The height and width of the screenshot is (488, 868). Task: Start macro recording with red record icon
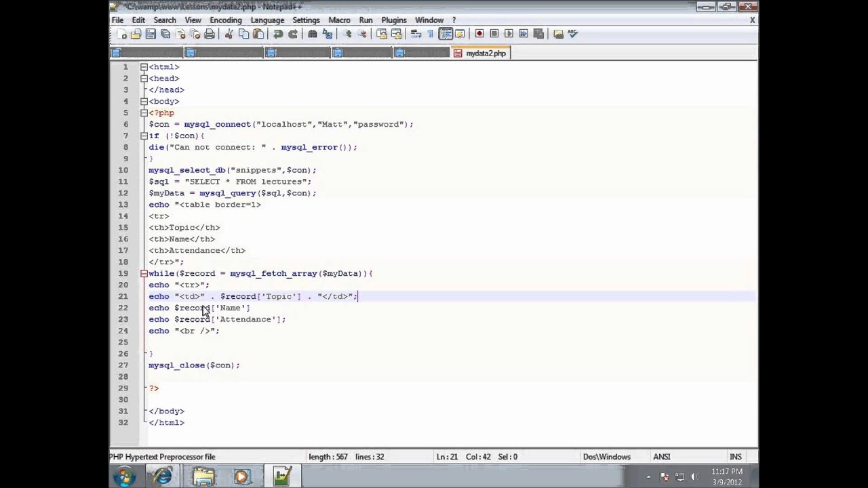[479, 34]
